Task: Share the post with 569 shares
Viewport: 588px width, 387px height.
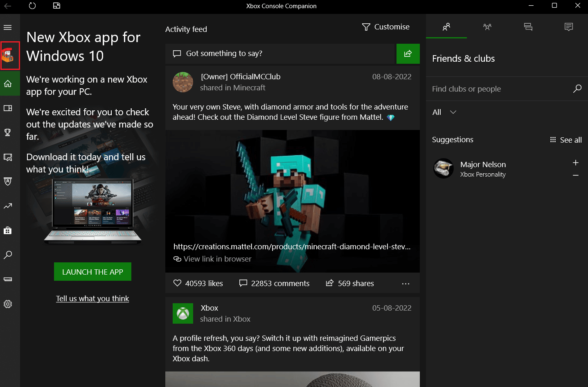Action: 350,283
